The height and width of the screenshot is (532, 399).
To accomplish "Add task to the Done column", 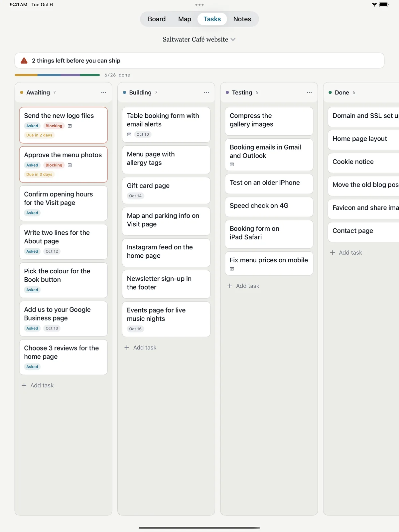I will click(346, 253).
